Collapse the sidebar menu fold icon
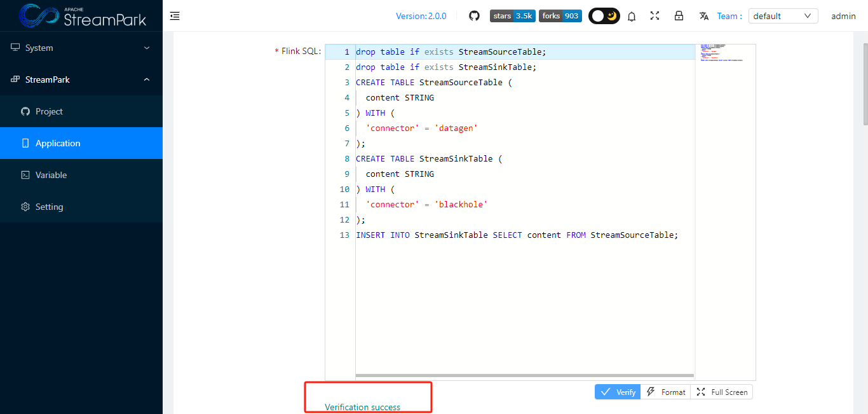Image resolution: width=868 pixels, height=414 pixels. (x=175, y=16)
